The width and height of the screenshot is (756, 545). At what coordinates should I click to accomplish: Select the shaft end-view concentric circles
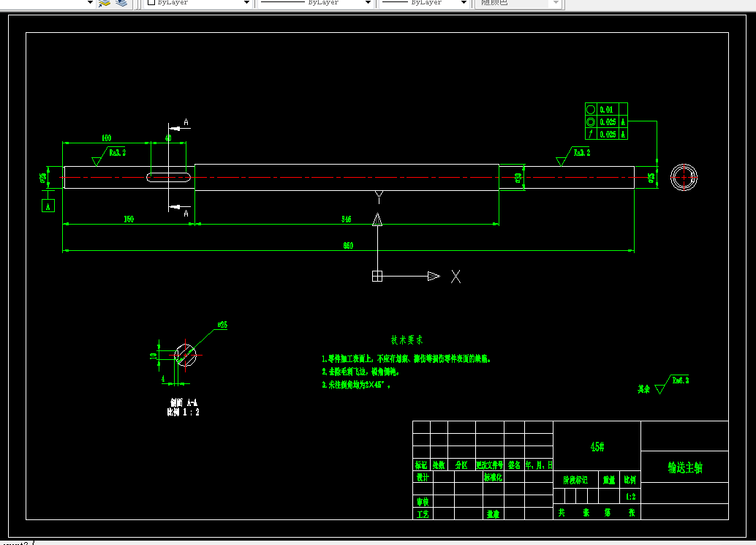point(684,178)
